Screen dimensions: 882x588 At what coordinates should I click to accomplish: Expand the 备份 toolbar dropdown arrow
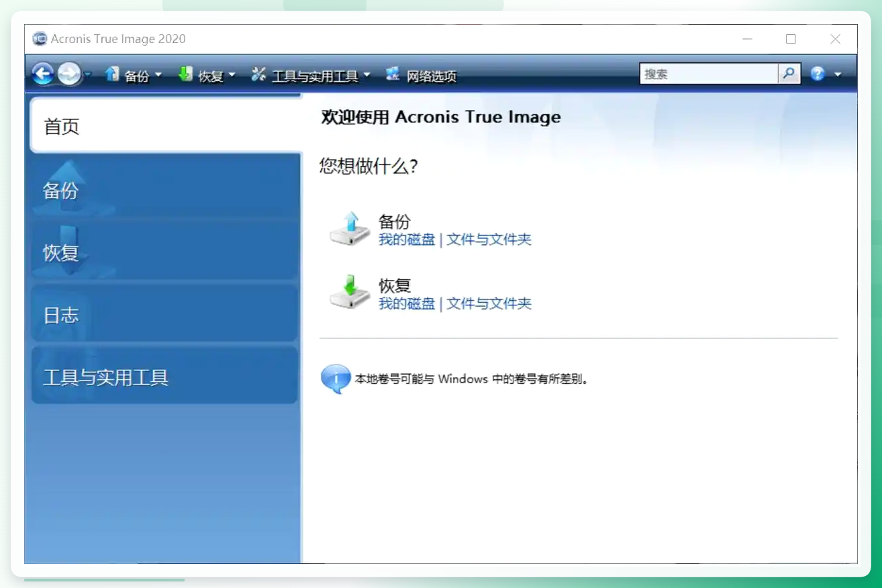tap(158, 75)
